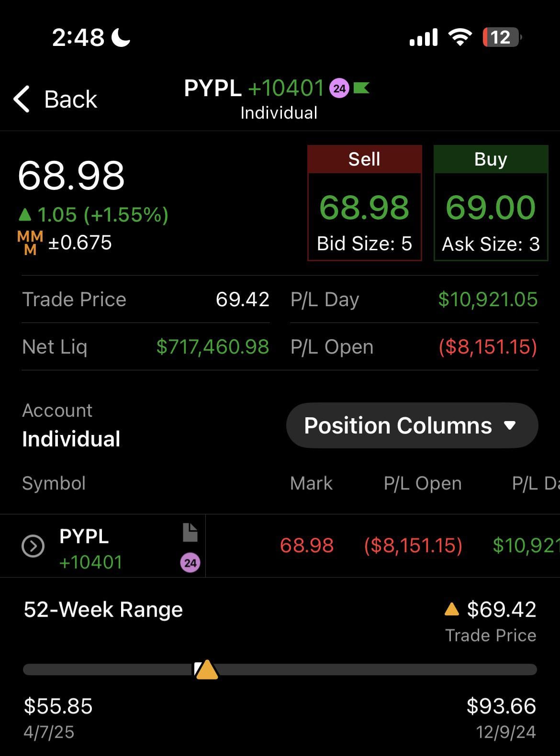Tap the orange triangle beside $69.42
The height and width of the screenshot is (756, 560).
pos(451,609)
